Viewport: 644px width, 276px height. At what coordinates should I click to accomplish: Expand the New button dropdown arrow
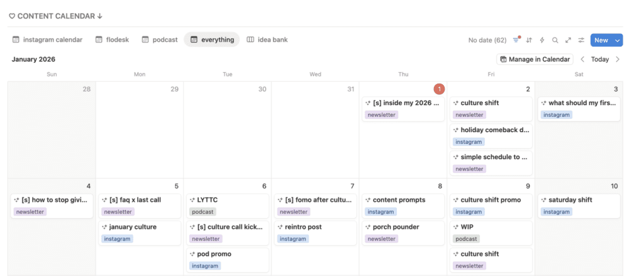tap(618, 40)
